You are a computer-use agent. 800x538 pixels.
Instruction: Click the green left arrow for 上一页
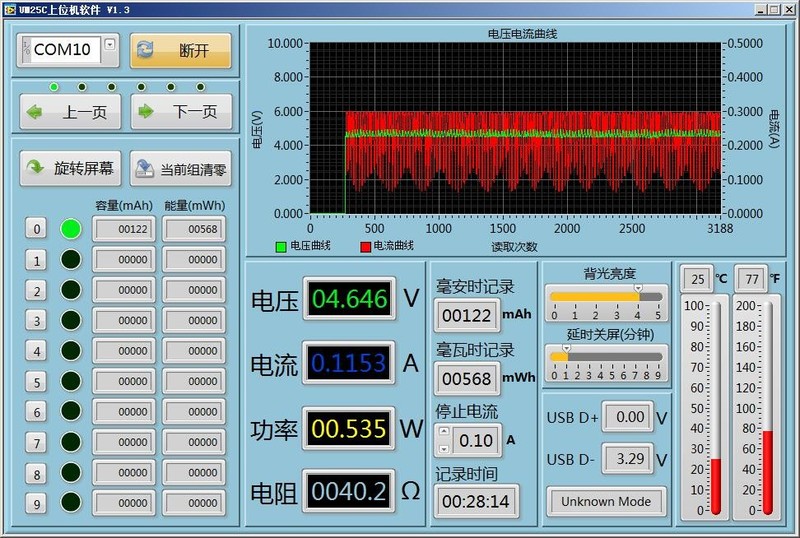[36, 112]
